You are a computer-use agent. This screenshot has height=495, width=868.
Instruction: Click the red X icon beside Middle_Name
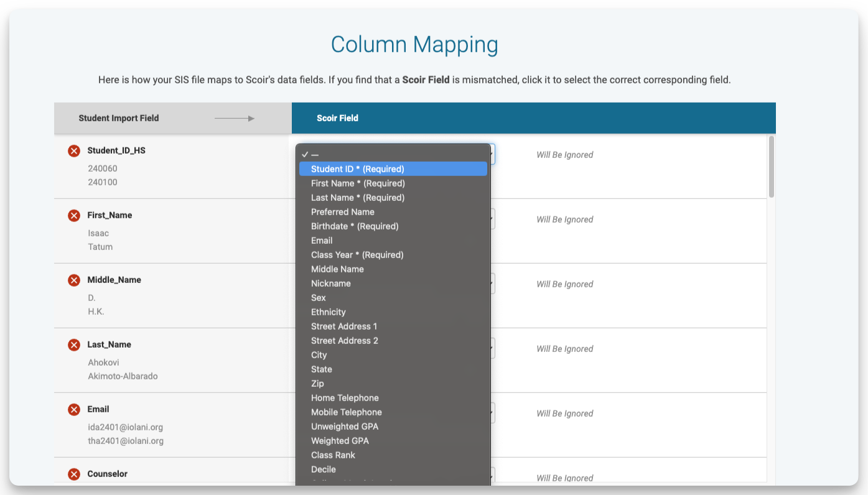pyautogui.click(x=74, y=280)
